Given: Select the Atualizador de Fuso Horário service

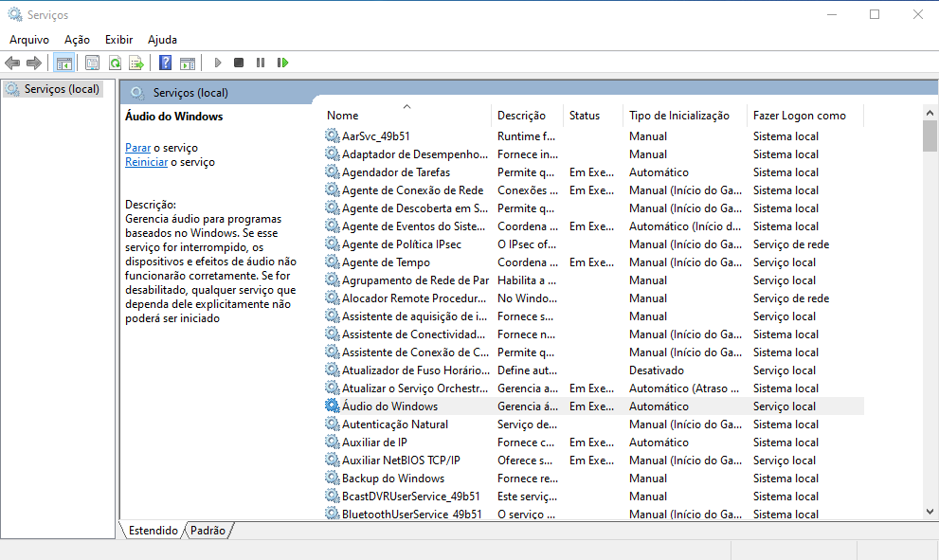Looking at the screenshot, I should pyautogui.click(x=416, y=370).
